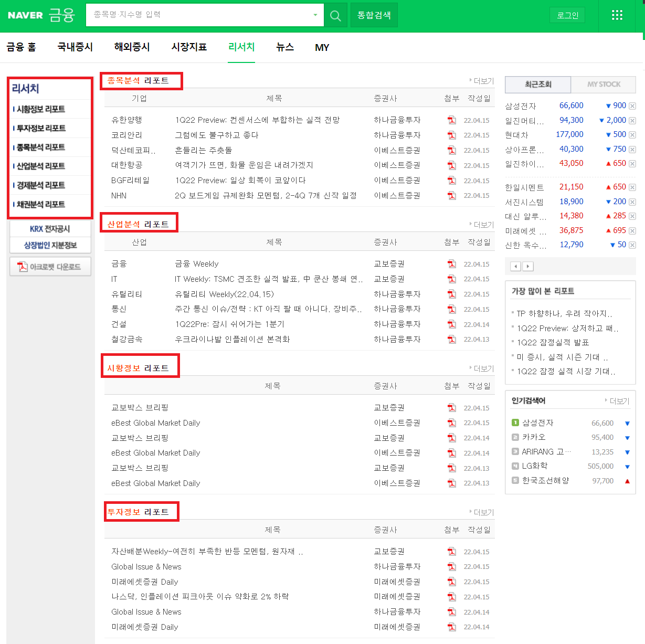Click the search magnifier icon
The width and height of the screenshot is (645, 644).
click(x=335, y=15)
